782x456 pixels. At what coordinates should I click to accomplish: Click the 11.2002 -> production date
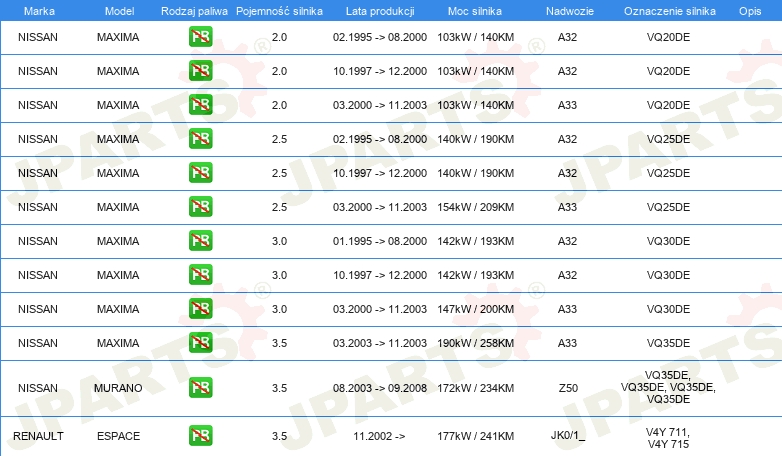click(379, 436)
